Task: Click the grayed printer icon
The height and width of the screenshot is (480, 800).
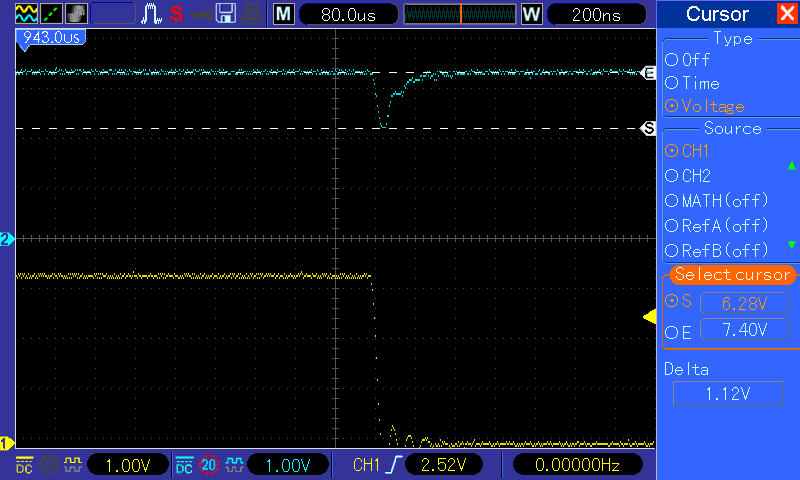Action: pyautogui.click(x=252, y=14)
